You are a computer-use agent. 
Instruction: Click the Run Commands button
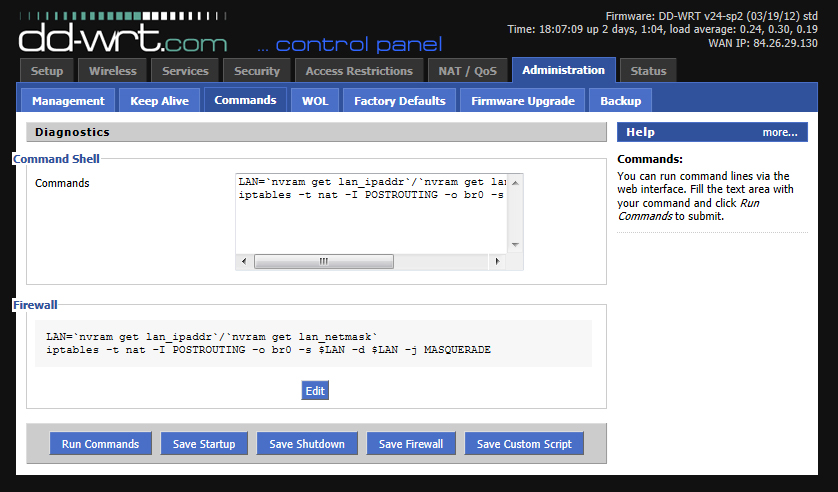click(x=101, y=444)
